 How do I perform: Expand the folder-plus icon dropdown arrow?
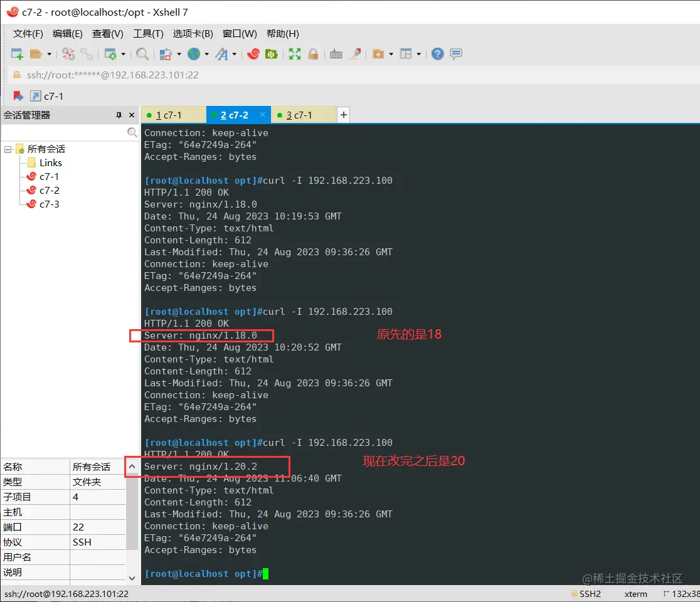(x=391, y=55)
